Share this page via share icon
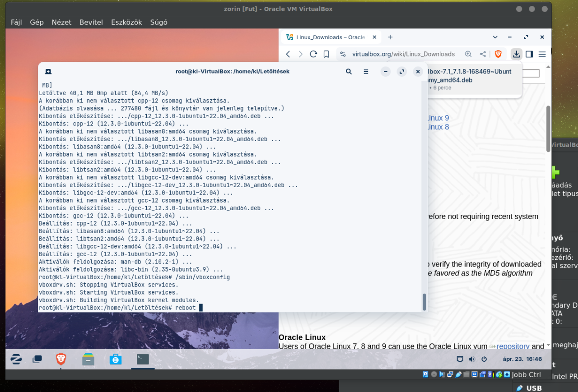This screenshot has width=578, height=392. point(483,54)
